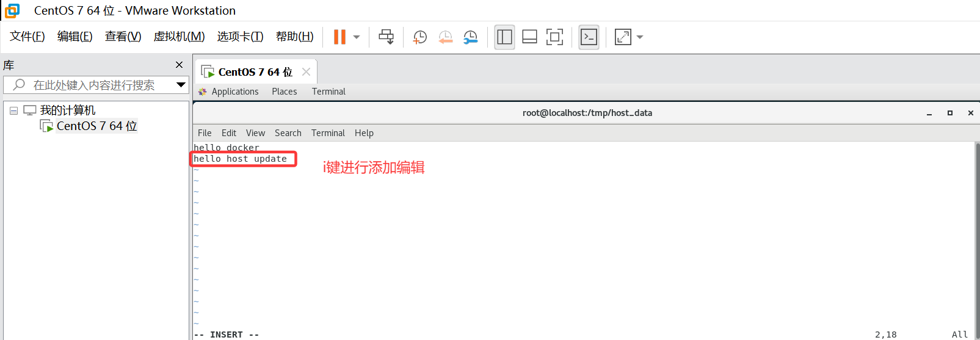Open the GNOME Applications menu
The width and height of the screenshot is (980, 340).
[235, 92]
